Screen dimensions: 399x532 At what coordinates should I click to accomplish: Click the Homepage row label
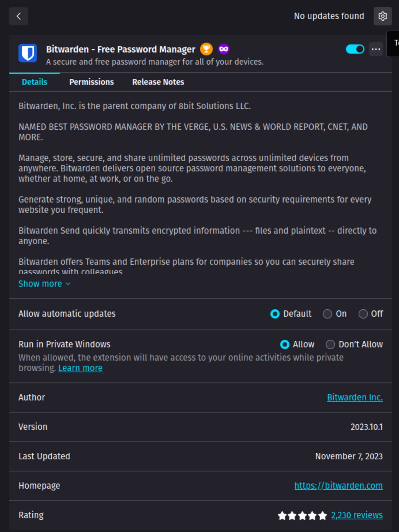pos(39,486)
